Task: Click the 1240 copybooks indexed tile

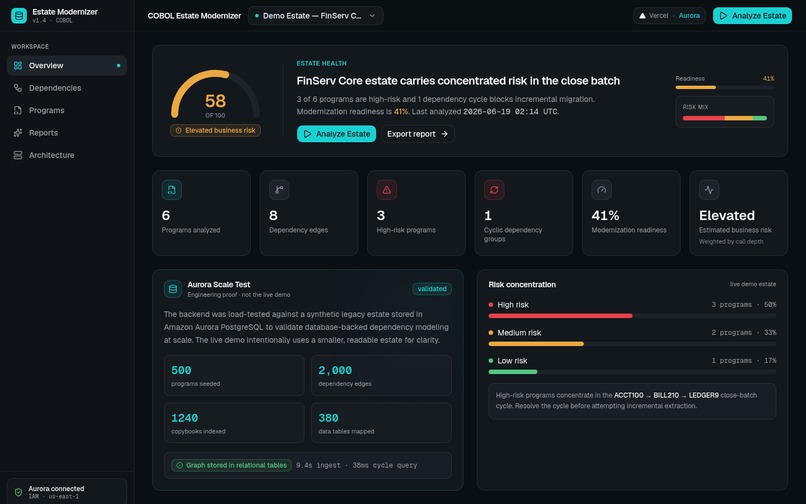Action: [234, 423]
